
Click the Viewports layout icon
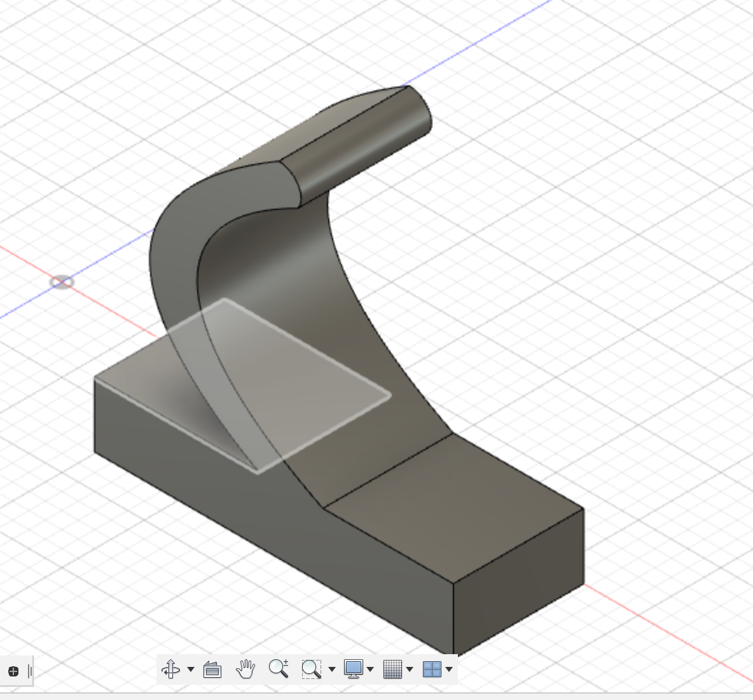[432, 669]
